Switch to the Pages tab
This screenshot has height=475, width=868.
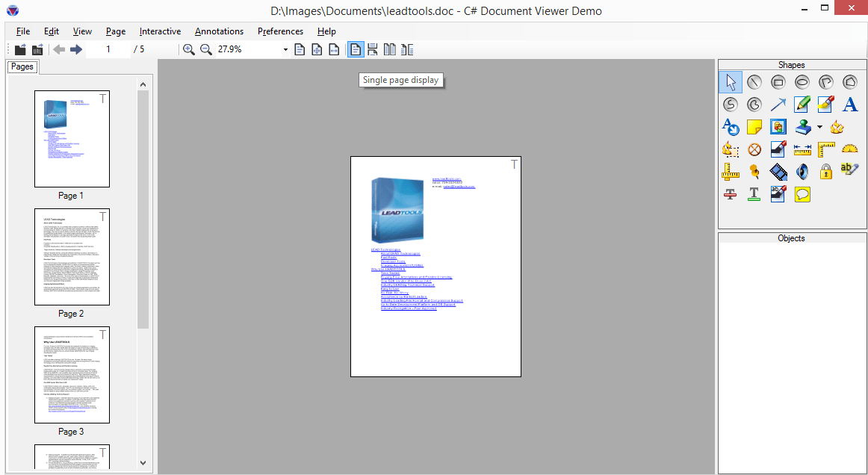click(x=22, y=66)
